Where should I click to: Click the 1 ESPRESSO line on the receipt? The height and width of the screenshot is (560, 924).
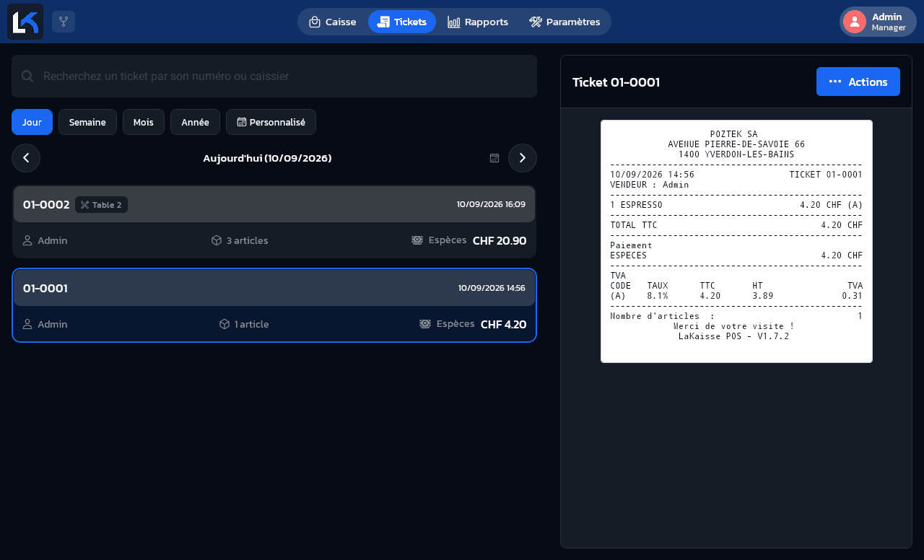(x=736, y=205)
